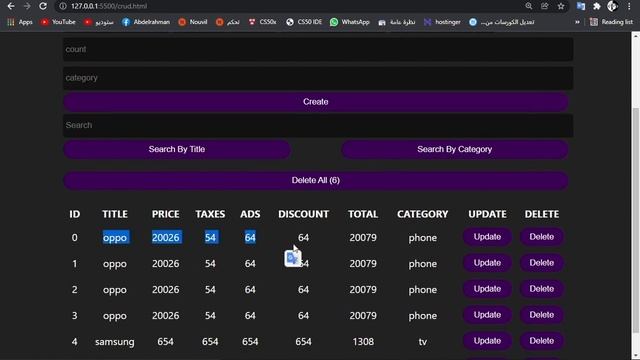This screenshot has height=360, width=640.
Task: Click the page vertical scrollbar
Action: point(636,220)
